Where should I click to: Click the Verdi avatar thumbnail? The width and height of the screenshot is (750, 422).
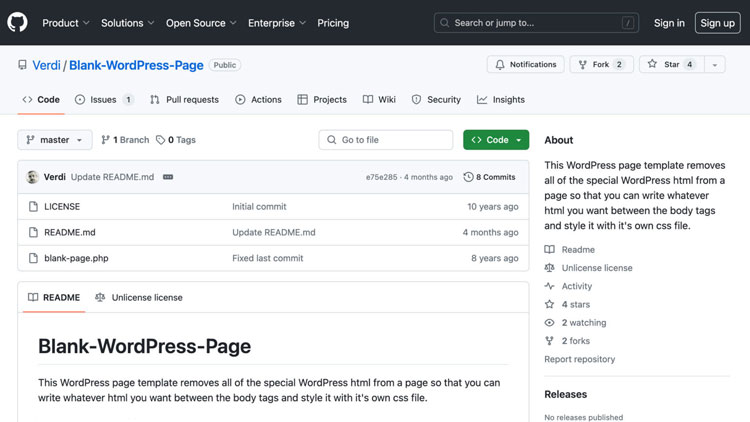click(x=32, y=177)
